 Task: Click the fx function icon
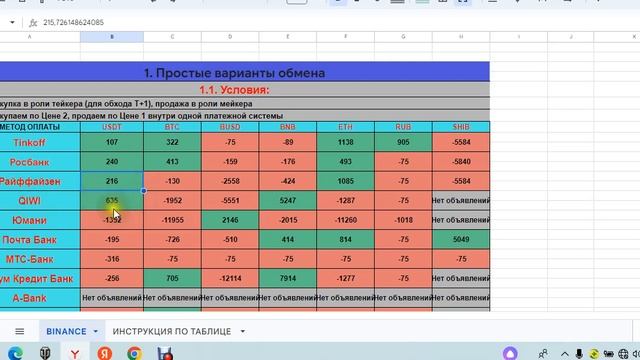33,23
